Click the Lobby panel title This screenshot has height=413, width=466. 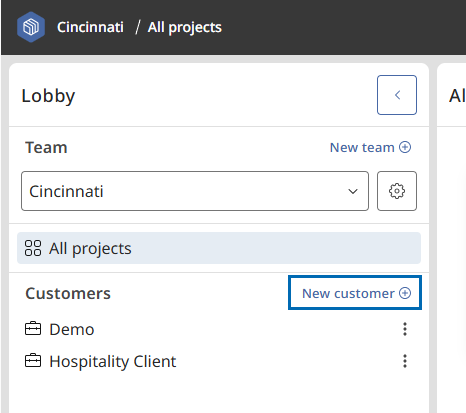click(x=48, y=96)
